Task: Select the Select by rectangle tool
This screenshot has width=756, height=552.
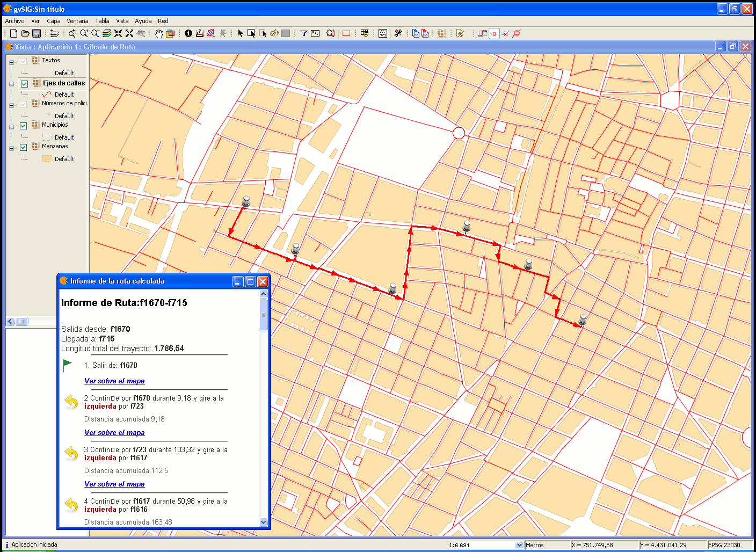Action: (251, 33)
